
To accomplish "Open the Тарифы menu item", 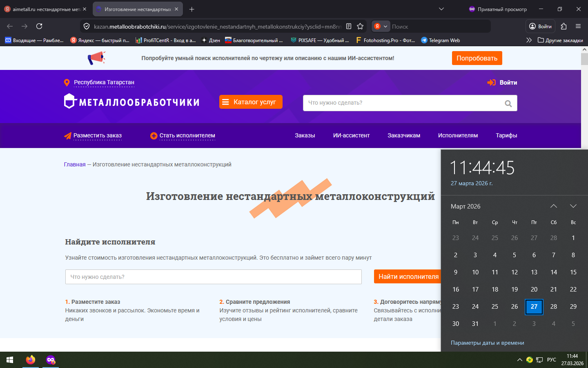I will [x=507, y=135].
